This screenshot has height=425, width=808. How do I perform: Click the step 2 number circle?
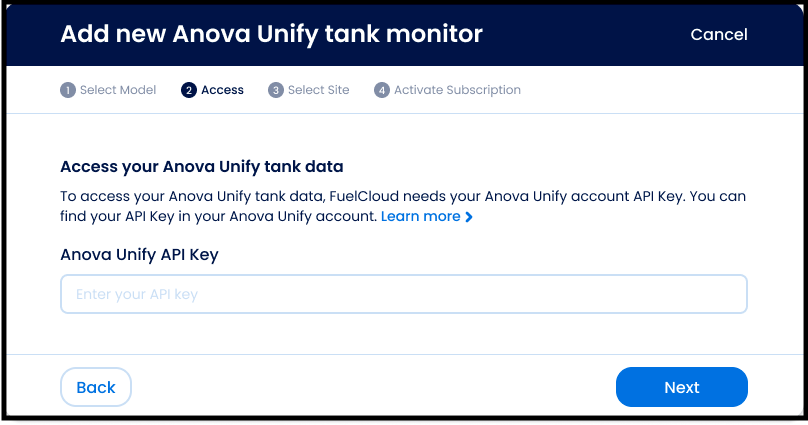(189, 90)
